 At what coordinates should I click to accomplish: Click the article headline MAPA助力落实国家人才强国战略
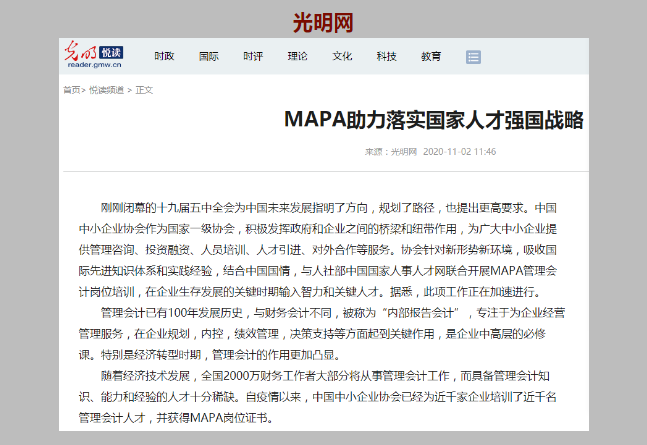pos(434,120)
